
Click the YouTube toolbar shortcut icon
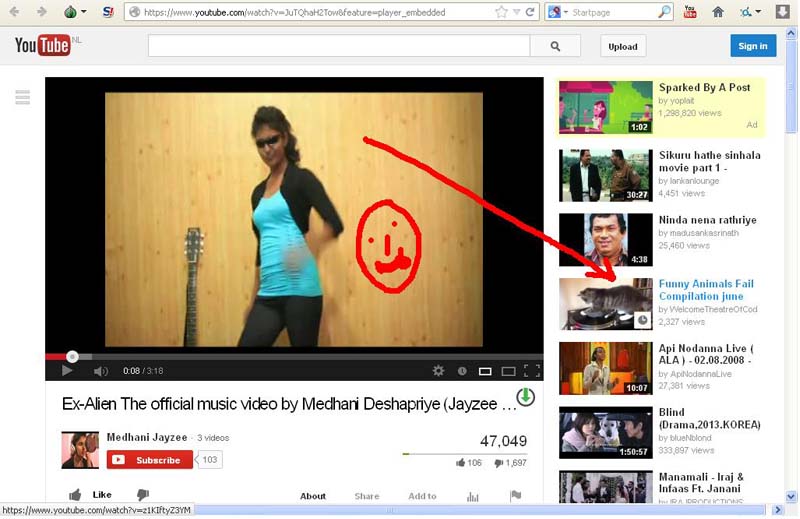690,12
